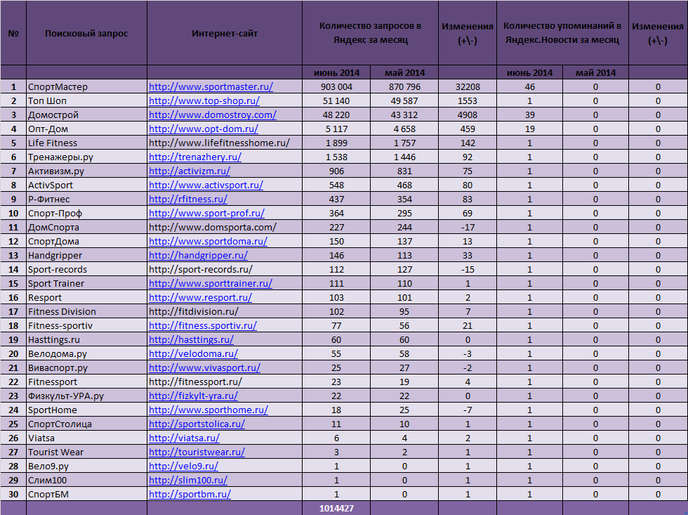This screenshot has width=688, height=515.
Task: Click the trenazhery.ru hyperlink
Action: pos(195,157)
